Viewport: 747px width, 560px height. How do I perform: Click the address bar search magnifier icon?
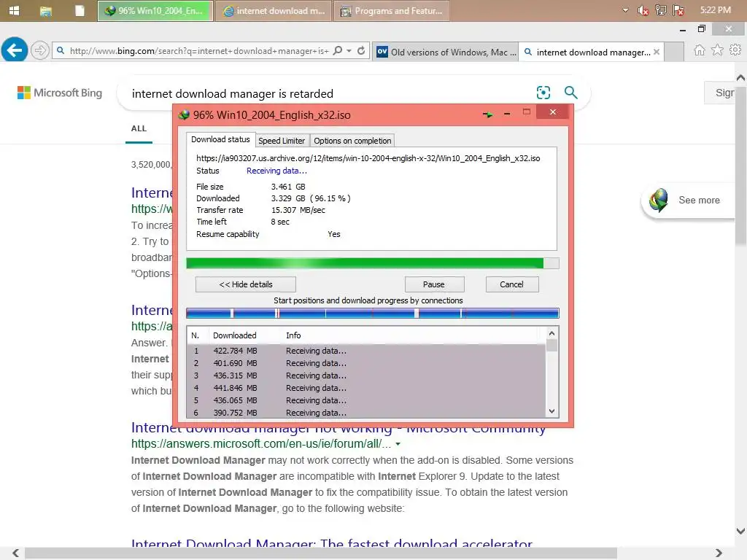pyautogui.click(x=338, y=50)
